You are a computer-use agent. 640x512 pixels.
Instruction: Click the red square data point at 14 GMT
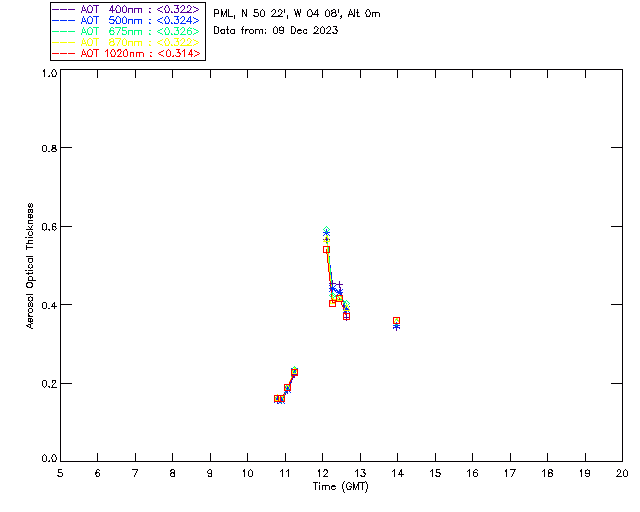(396, 321)
